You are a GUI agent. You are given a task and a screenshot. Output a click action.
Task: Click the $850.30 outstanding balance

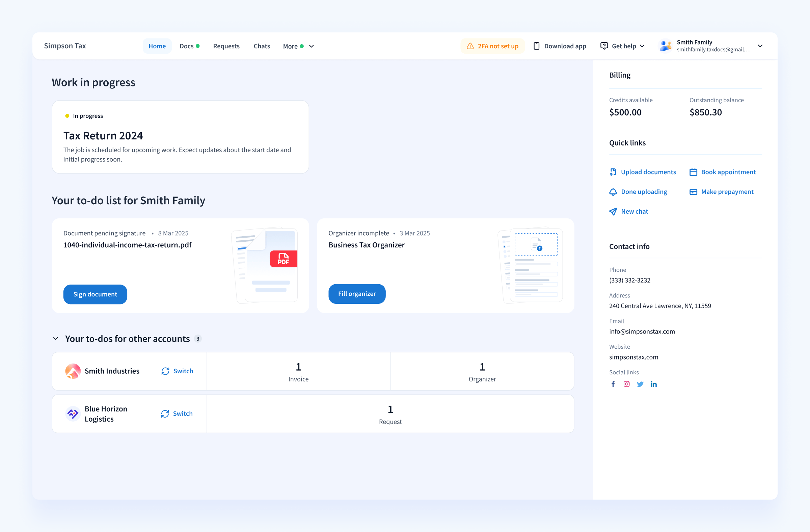click(x=705, y=112)
